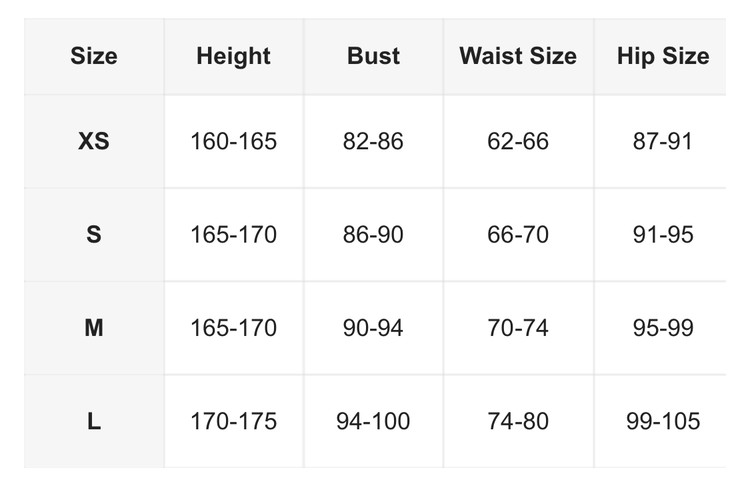
Task: Click the Bust column header
Action: [x=373, y=56]
